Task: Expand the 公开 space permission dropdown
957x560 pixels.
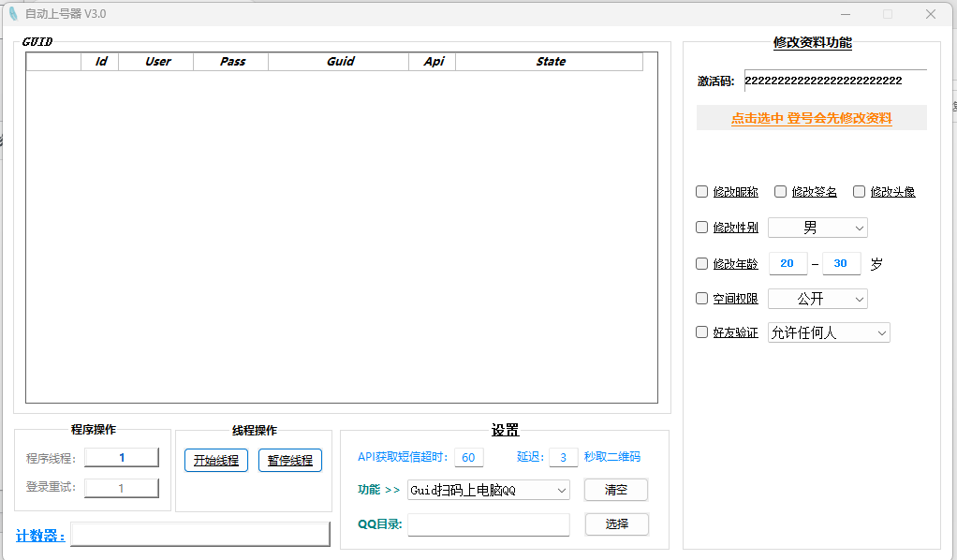Action: tap(817, 299)
